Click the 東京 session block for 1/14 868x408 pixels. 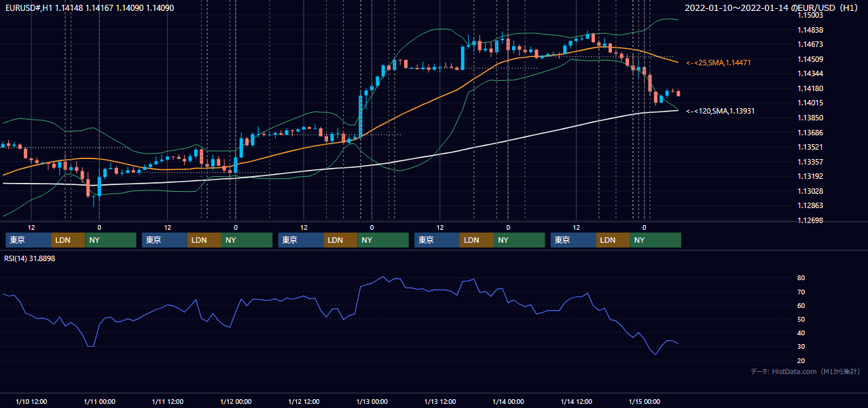pos(573,240)
